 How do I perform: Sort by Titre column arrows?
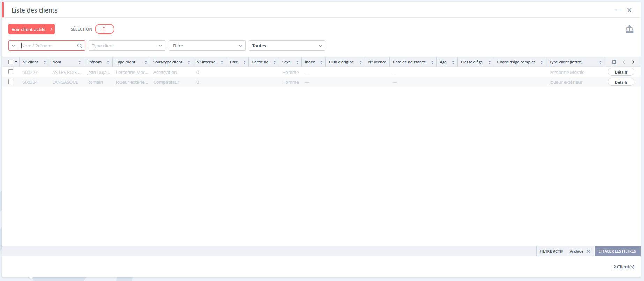click(244, 62)
